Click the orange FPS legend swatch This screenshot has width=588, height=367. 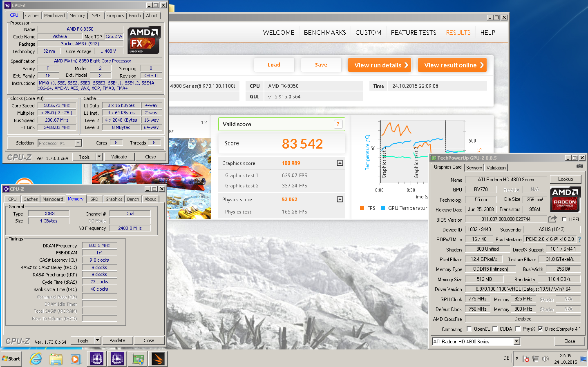click(362, 208)
